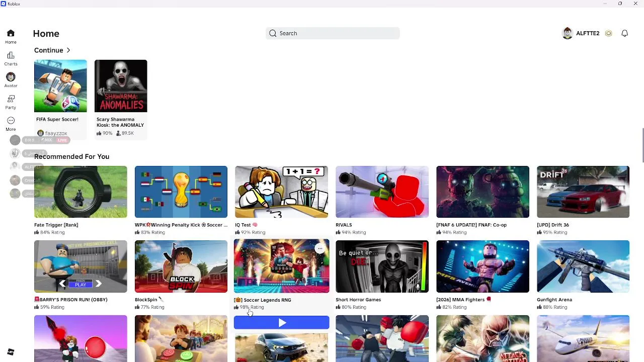Click the Recommended For You heading
The height and width of the screenshot is (362, 644).
[x=71, y=156]
